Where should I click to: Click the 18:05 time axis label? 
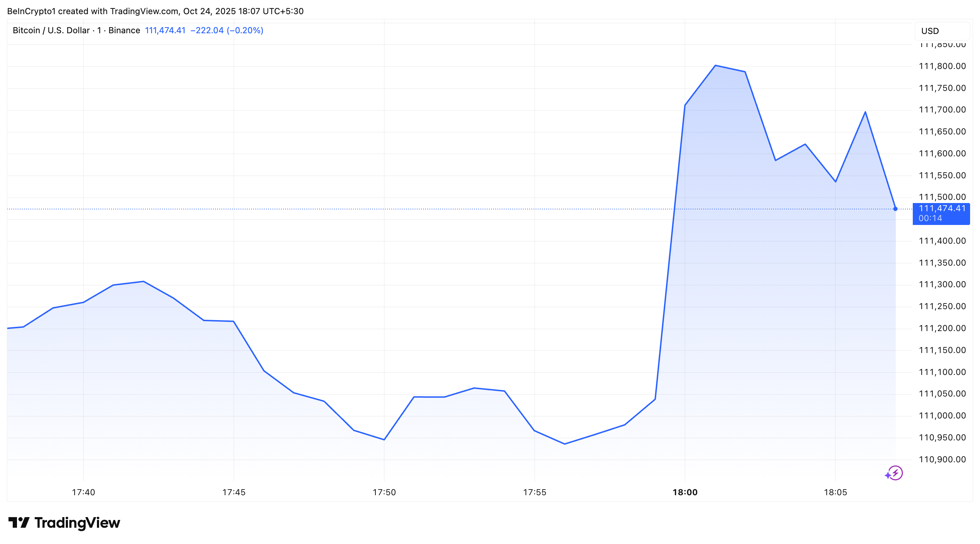pyautogui.click(x=835, y=492)
